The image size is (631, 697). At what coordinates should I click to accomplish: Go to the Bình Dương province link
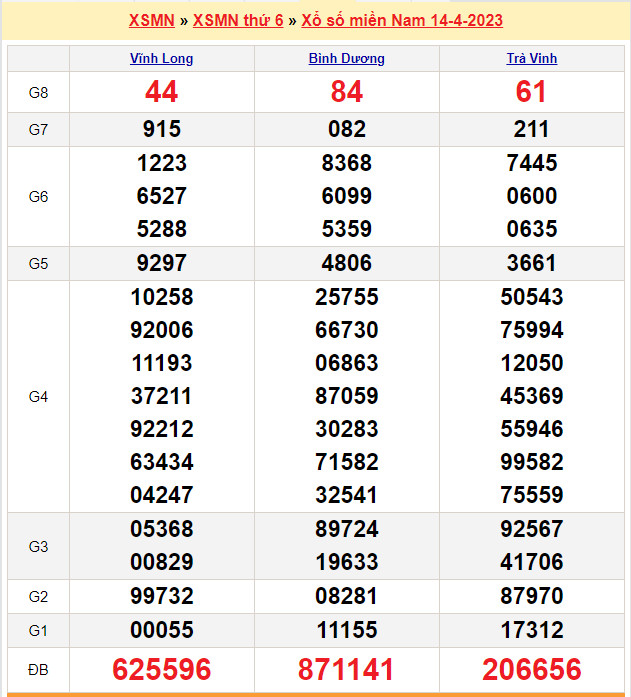point(346,58)
